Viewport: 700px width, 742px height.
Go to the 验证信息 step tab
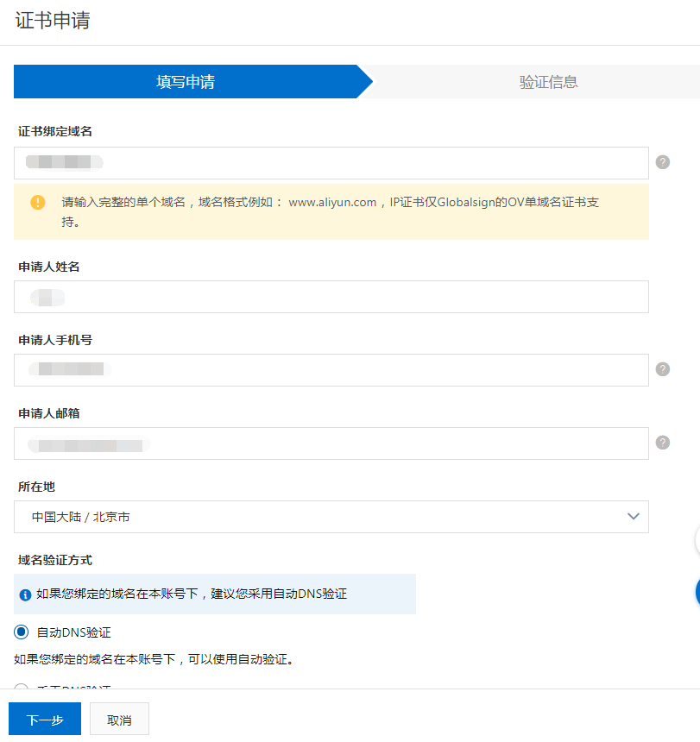click(548, 82)
